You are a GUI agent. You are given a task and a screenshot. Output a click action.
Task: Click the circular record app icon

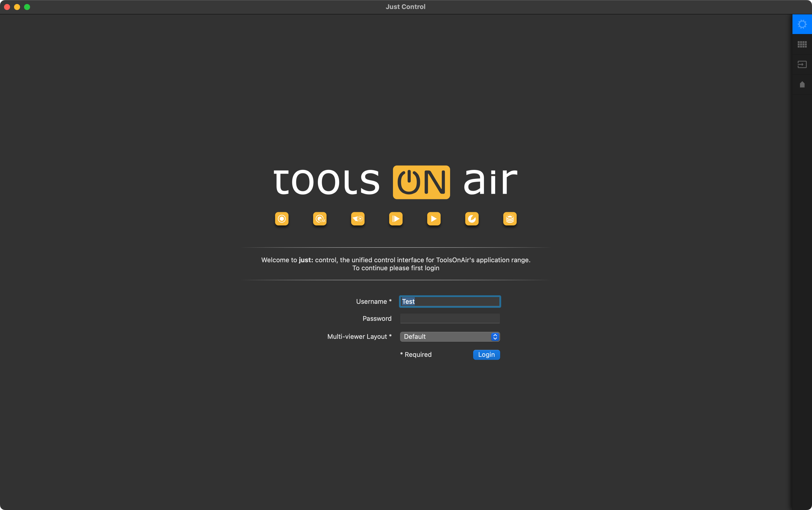point(282,219)
